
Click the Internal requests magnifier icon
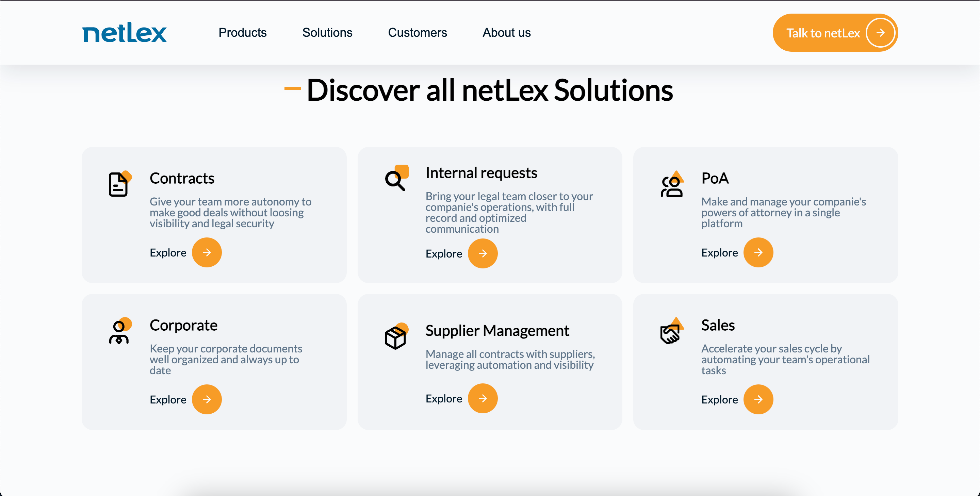[396, 178]
